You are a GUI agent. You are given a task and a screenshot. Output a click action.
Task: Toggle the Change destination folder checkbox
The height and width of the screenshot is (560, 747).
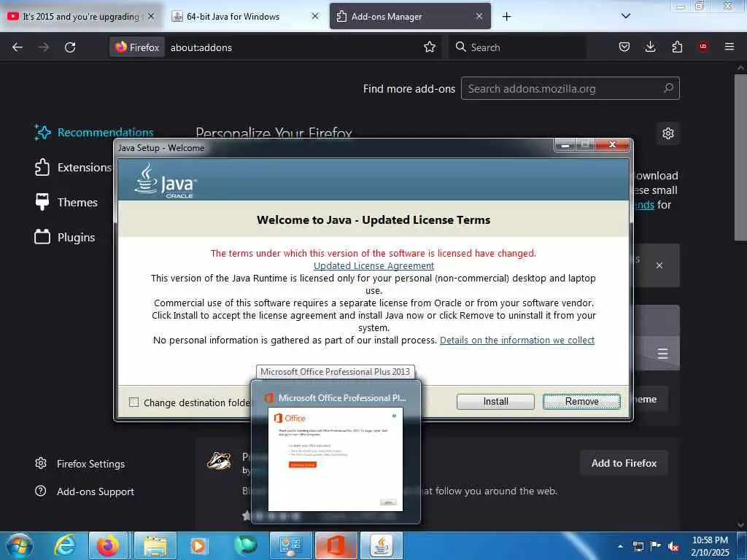tap(134, 402)
